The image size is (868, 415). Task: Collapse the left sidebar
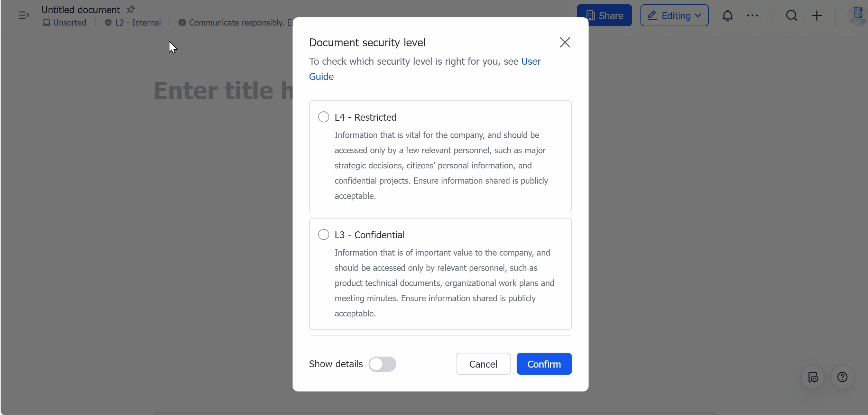(24, 15)
